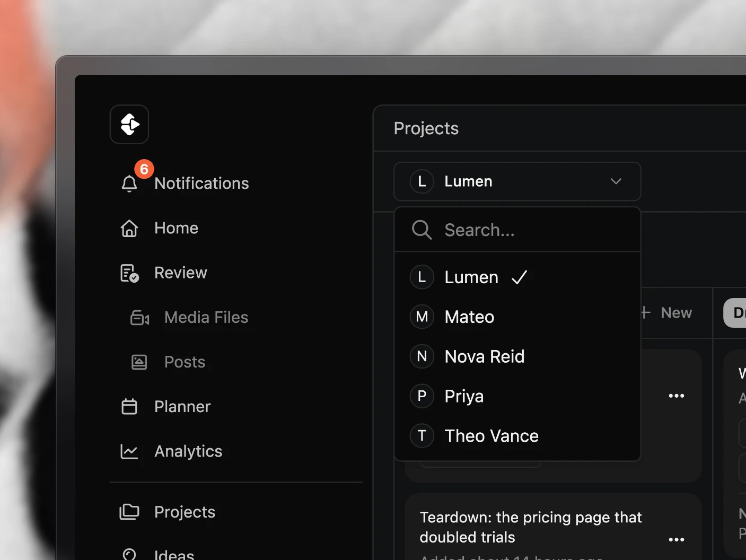This screenshot has width=746, height=560.
Task: Open Projects in the sidebar
Action: point(185,512)
